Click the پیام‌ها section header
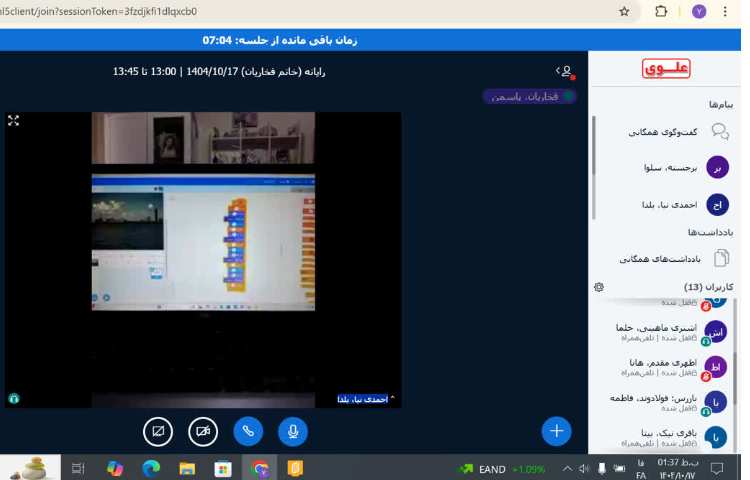Screen dimensions: 750x480 (x=721, y=104)
